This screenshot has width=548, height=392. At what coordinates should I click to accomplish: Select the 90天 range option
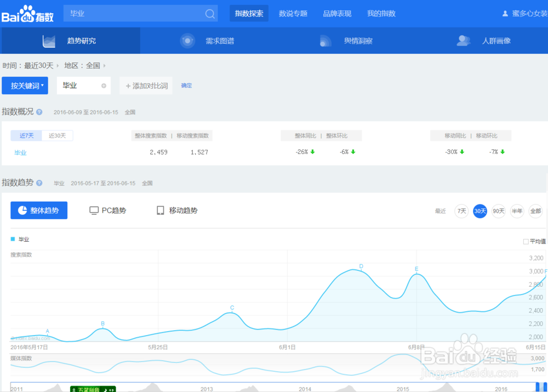tap(498, 211)
